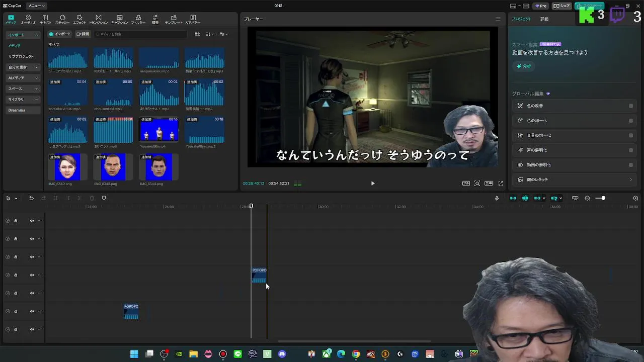This screenshot has width=644, height=362.
Task: Lock the bottom timeline track
Action: coord(16,329)
